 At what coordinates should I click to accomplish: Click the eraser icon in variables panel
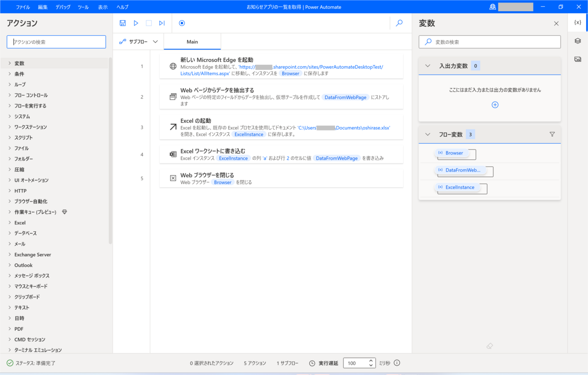click(x=490, y=346)
